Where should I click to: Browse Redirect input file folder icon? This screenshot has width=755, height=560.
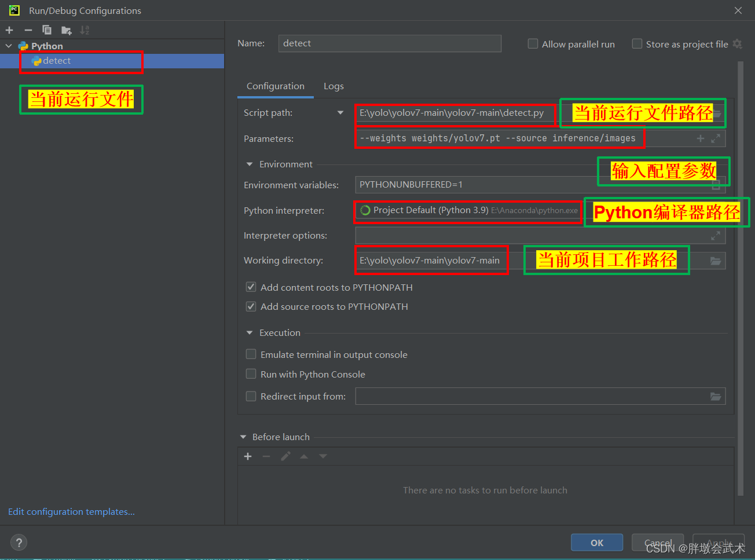click(x=716, y=396)
